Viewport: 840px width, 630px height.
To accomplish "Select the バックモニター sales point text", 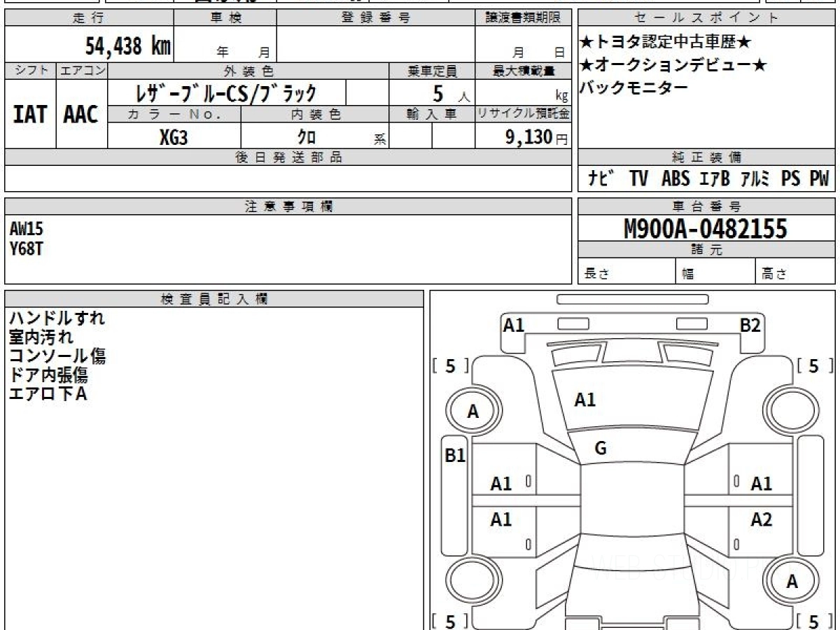I will (634, 87).
